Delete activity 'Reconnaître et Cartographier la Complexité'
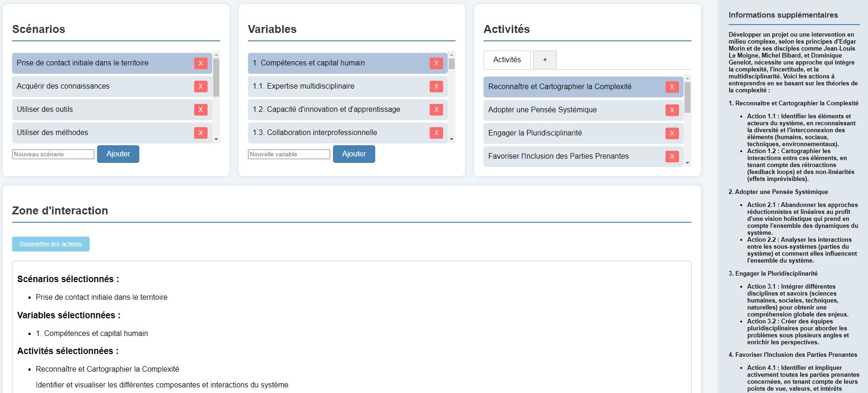 pyautogui.click(x=672, y=87)
